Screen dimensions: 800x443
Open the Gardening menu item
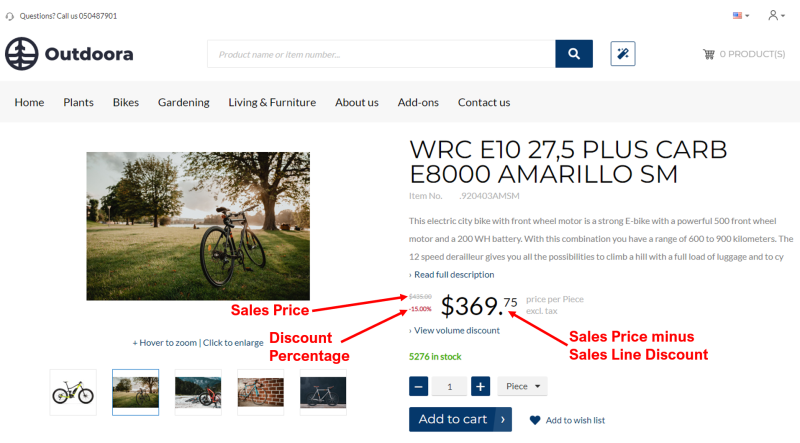(x=184, y=102)
